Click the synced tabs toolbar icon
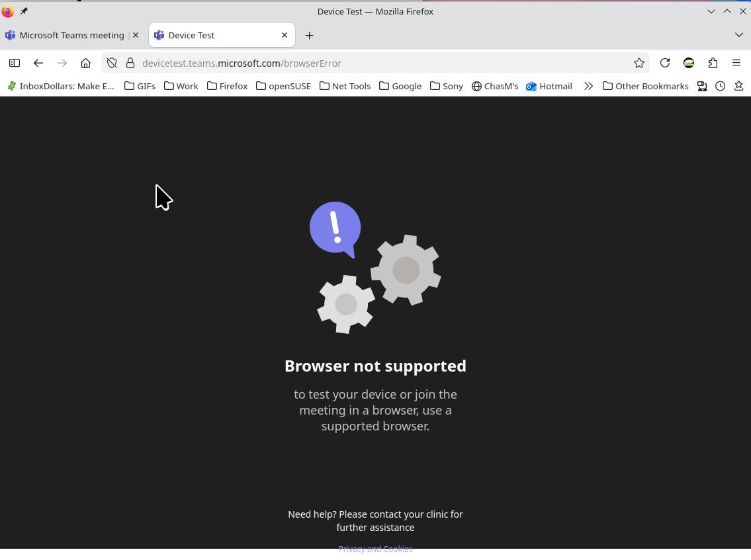 [x=702, y=86]
